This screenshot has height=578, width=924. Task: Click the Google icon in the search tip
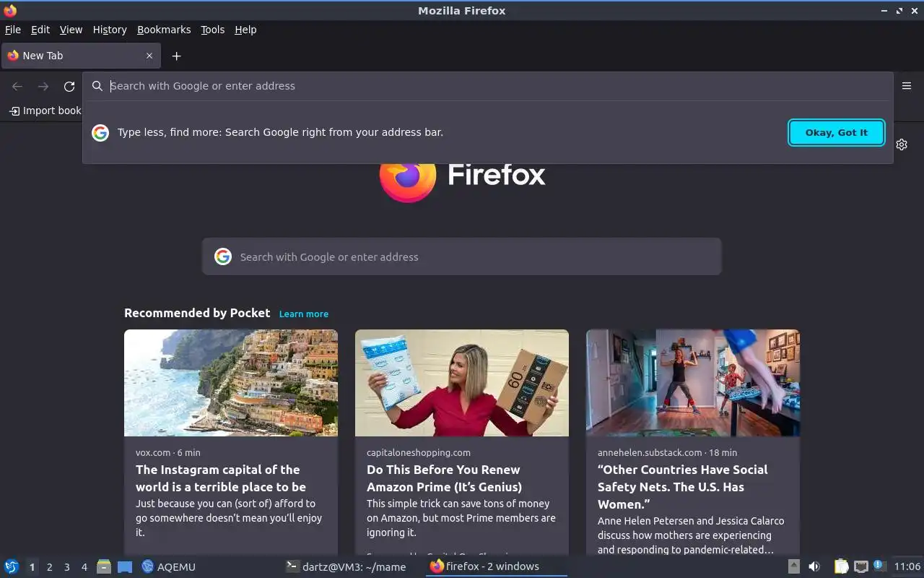point(100,133)
